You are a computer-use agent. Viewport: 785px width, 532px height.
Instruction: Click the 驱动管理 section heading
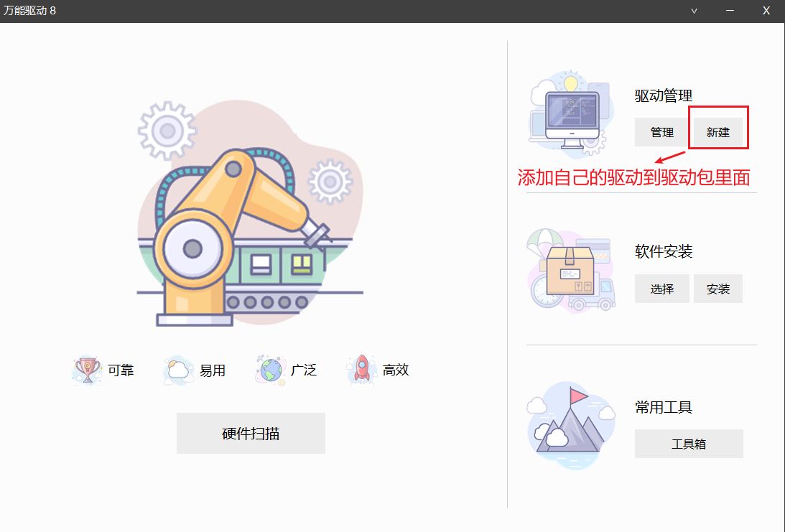663,95
